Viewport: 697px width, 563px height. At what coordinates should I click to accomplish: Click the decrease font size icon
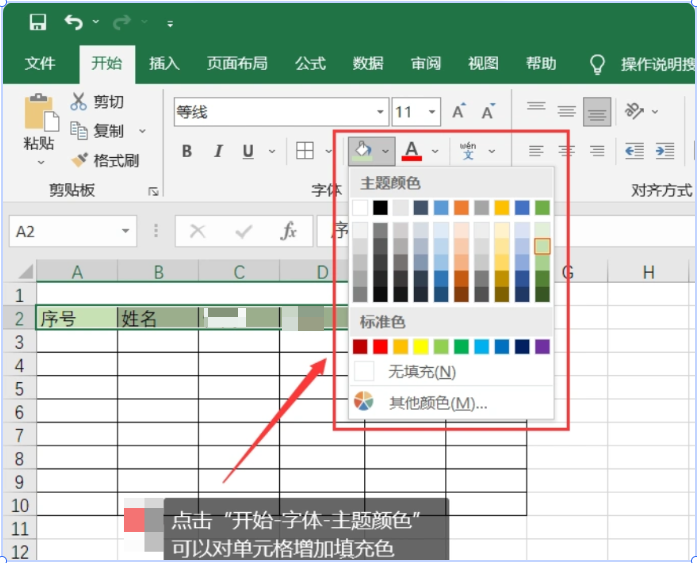488,111
